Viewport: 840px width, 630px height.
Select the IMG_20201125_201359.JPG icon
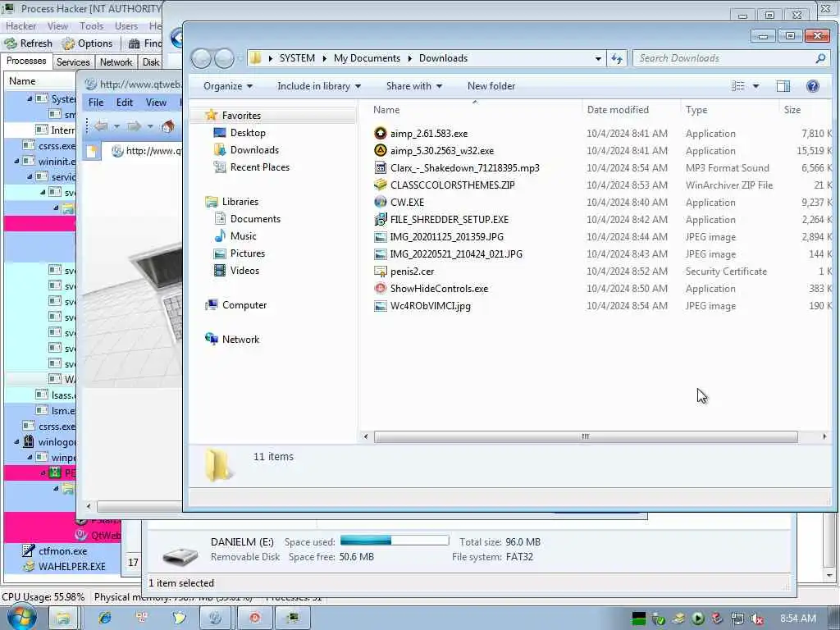coord(381,237)
